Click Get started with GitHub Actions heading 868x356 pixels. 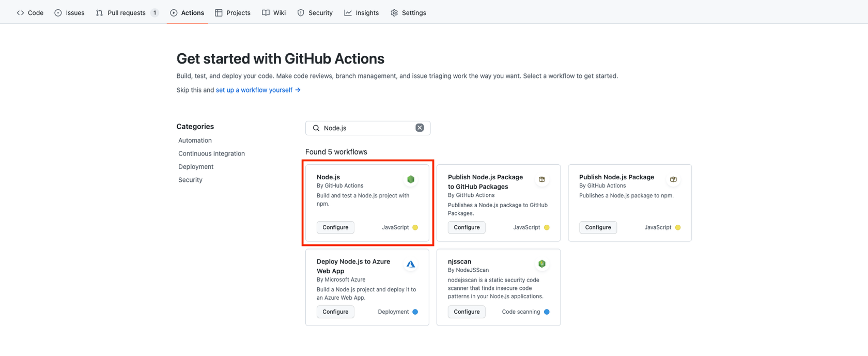coord(281,59)
